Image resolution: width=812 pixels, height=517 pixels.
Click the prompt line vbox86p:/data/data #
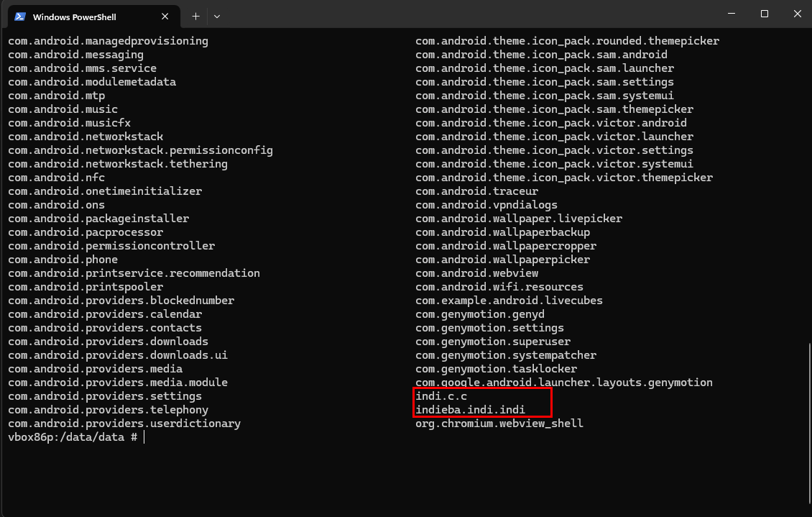point(73,437)
